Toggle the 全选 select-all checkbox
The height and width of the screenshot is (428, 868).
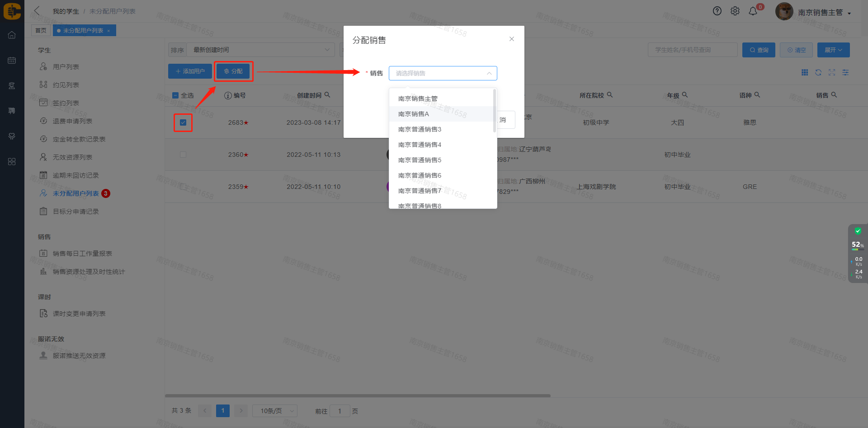[176, 95]
